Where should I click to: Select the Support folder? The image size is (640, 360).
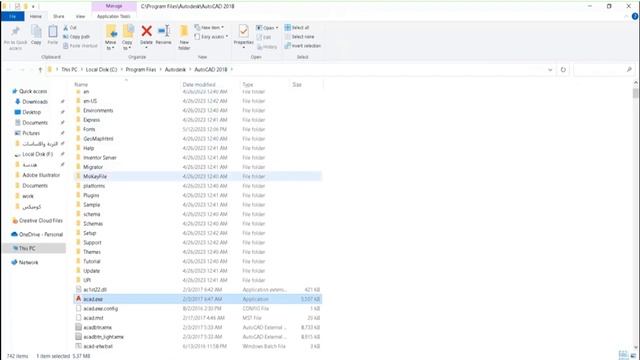coord(198,242)
